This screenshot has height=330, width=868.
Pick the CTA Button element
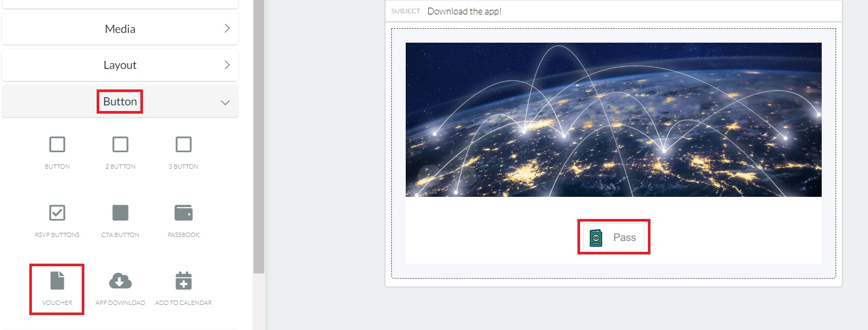click(120, 213)
